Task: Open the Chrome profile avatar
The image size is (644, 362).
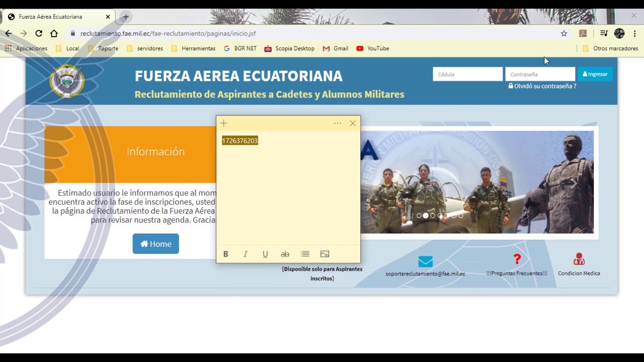Action: [x=619, y=33]
